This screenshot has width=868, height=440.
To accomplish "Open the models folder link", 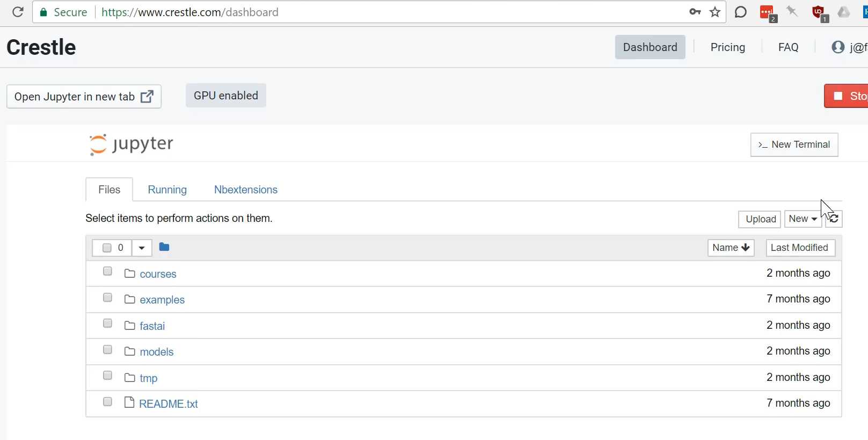I will (156, 352).
